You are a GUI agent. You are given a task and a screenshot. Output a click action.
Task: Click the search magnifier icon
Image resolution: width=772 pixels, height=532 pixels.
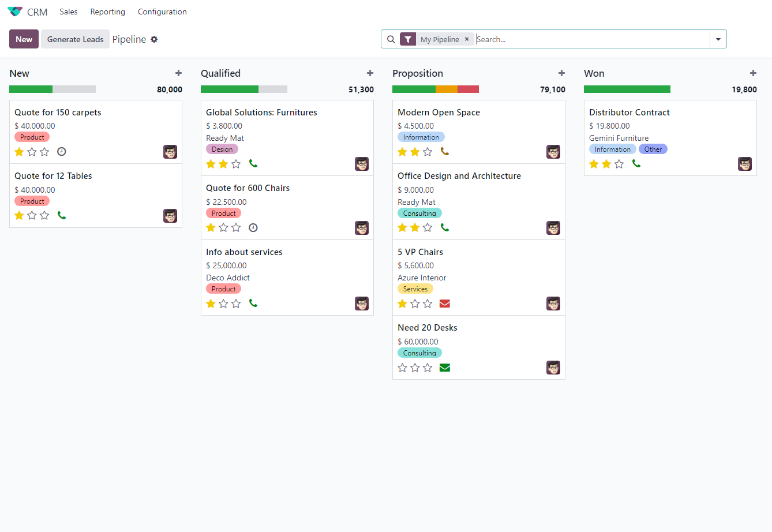tap(391, 39)
